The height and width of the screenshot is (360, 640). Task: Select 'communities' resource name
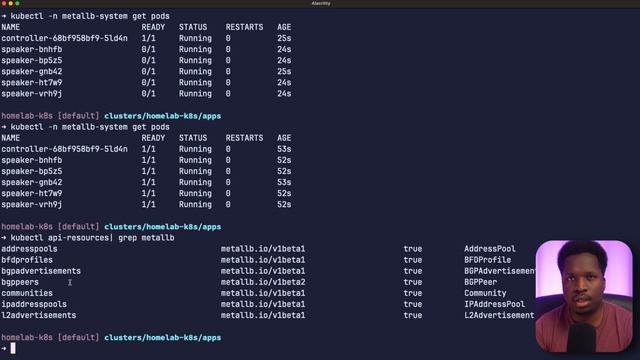pyautogui.click(x=27, y=293)
